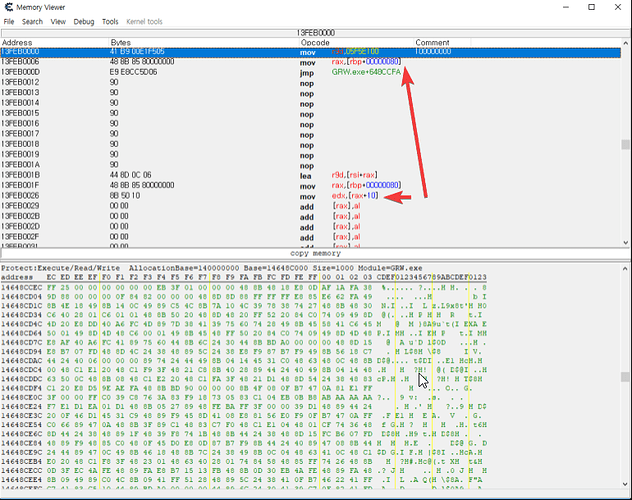Click the Cheat Engine window icon
Screen dimensions: 632x500
9,7
